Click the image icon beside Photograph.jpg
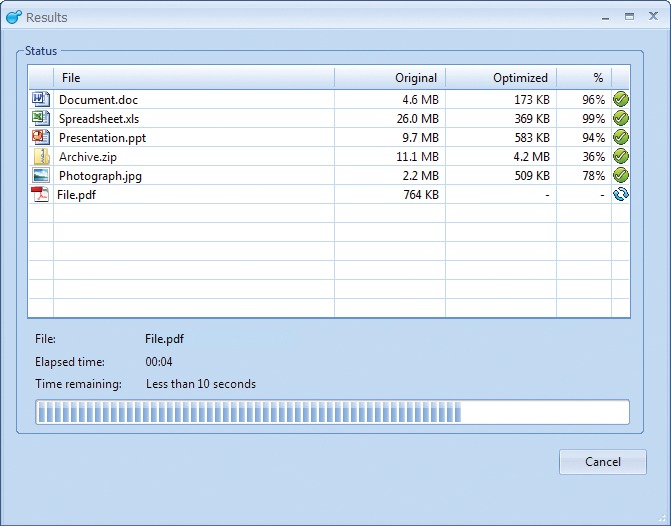The image size is (671, 526). 40,175
